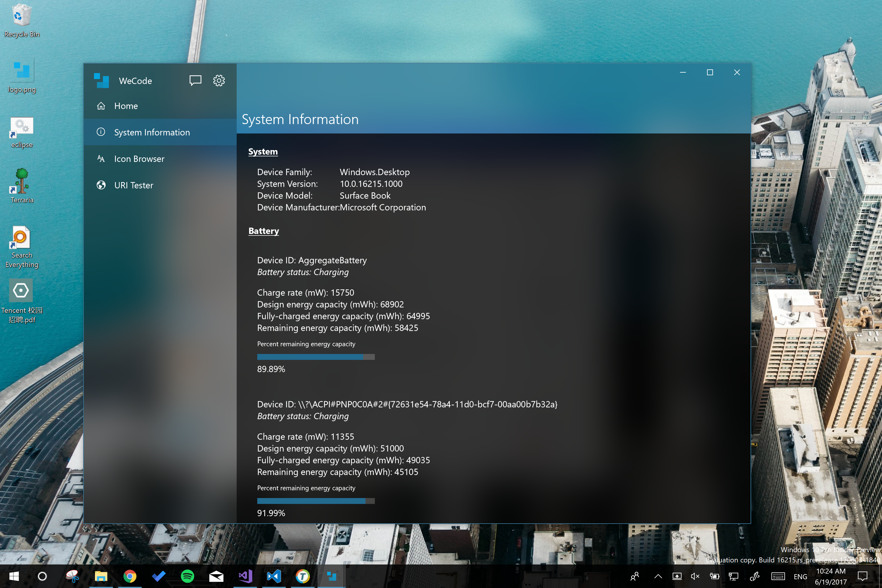This screenshot has width=882, height=588.
Task: Click the WeCode logo icon
Action: [x=101, y=81]
